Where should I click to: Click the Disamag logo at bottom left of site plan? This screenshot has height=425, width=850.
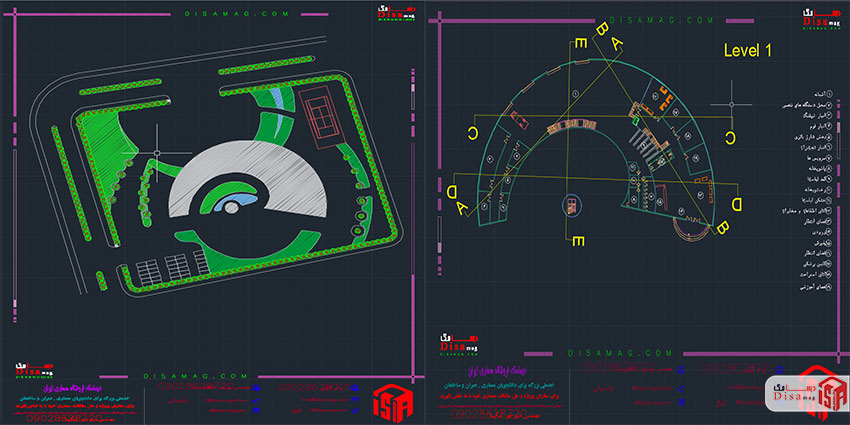[x=33, y=368]
